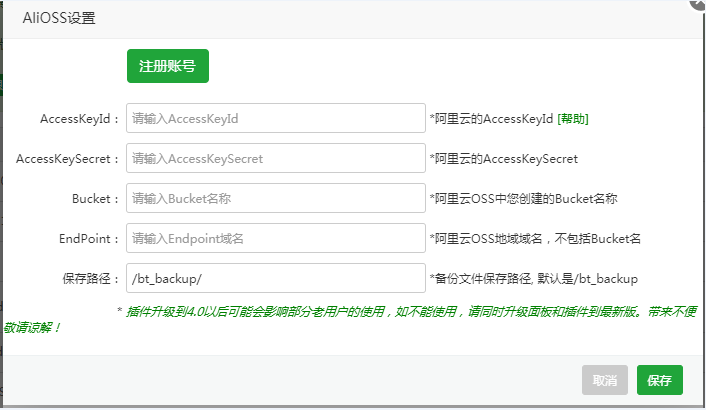Select the Bucket name input field

pyautogui.click(x=276, y=198)
